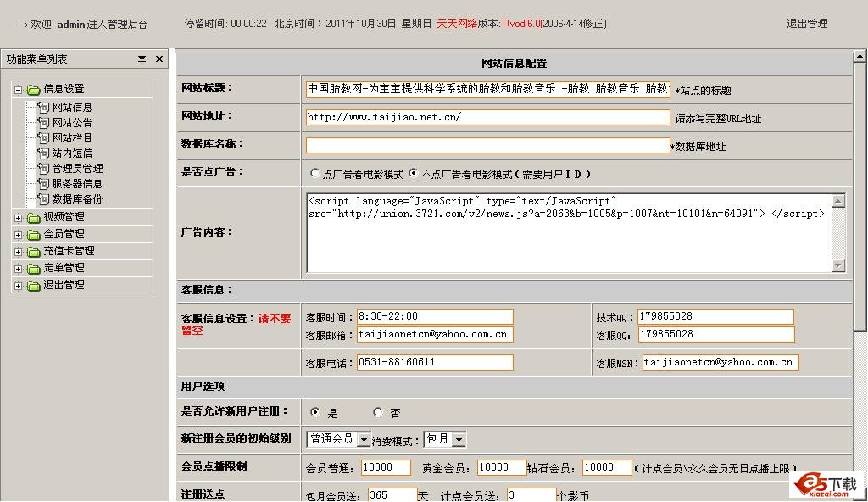
Task: Click the main page vertical scrollbar thumb
Action: point(860,198)
